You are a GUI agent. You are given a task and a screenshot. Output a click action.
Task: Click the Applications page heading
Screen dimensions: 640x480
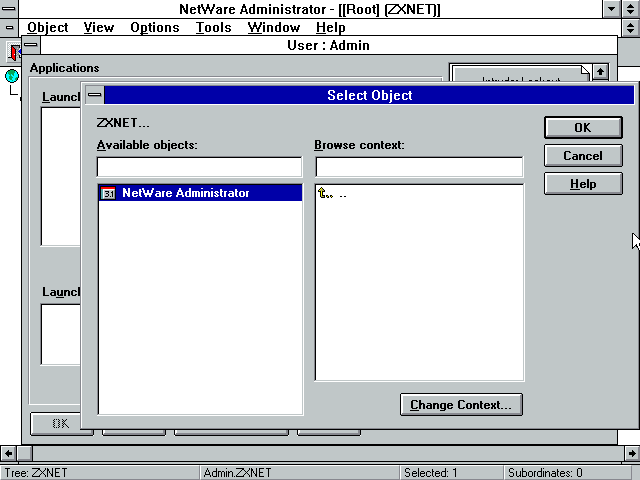point(64,68)
